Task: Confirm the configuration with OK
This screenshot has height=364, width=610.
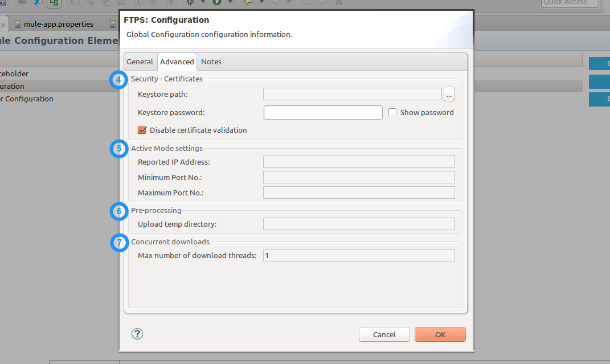Action: point(440,334)
